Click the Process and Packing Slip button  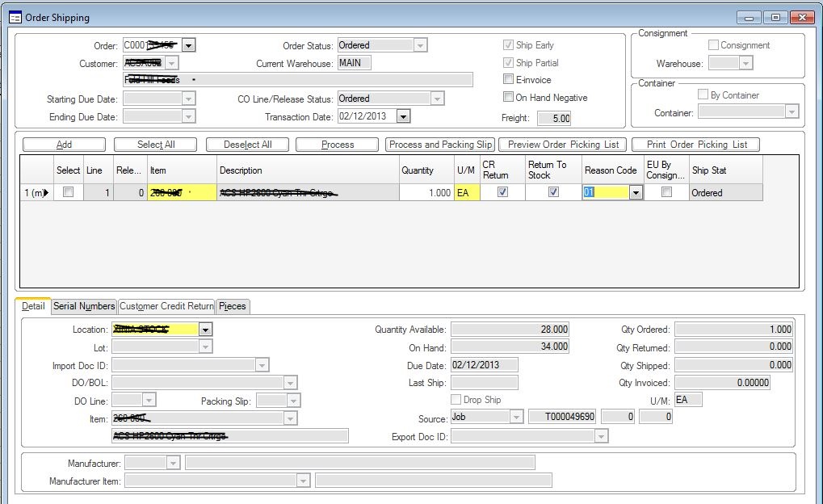440,145
